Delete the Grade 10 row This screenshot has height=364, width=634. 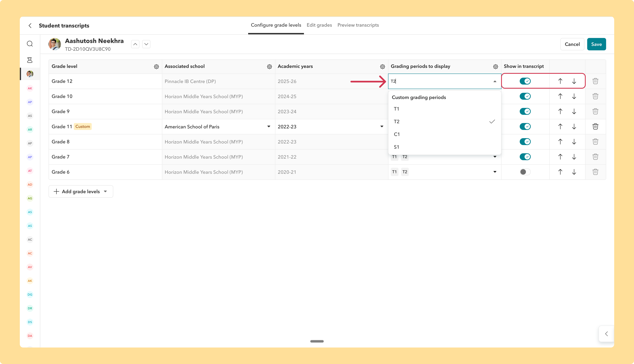[x=595, y=96]
